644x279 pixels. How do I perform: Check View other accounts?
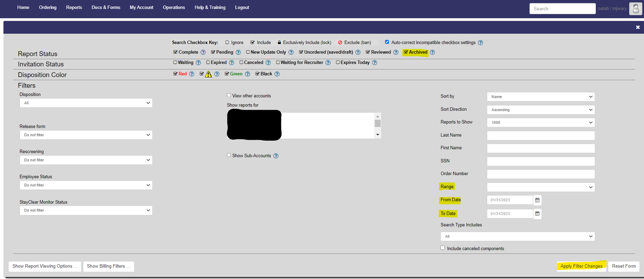229,95
